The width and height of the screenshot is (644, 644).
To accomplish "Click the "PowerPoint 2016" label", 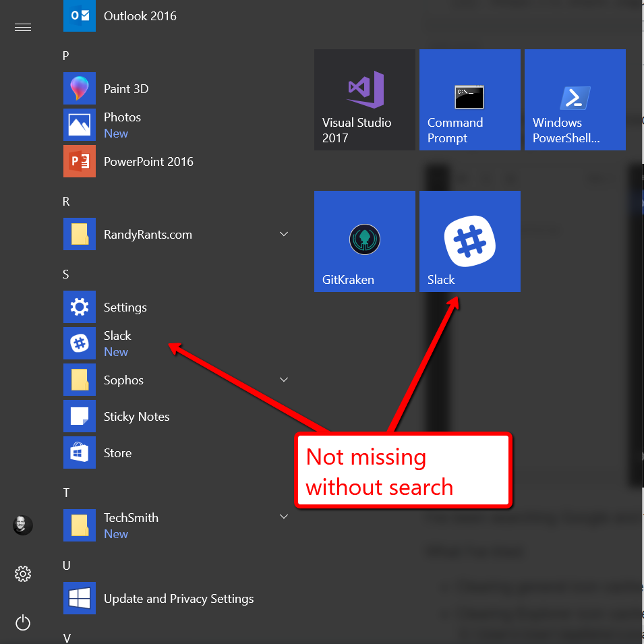I will pos(148,162).
